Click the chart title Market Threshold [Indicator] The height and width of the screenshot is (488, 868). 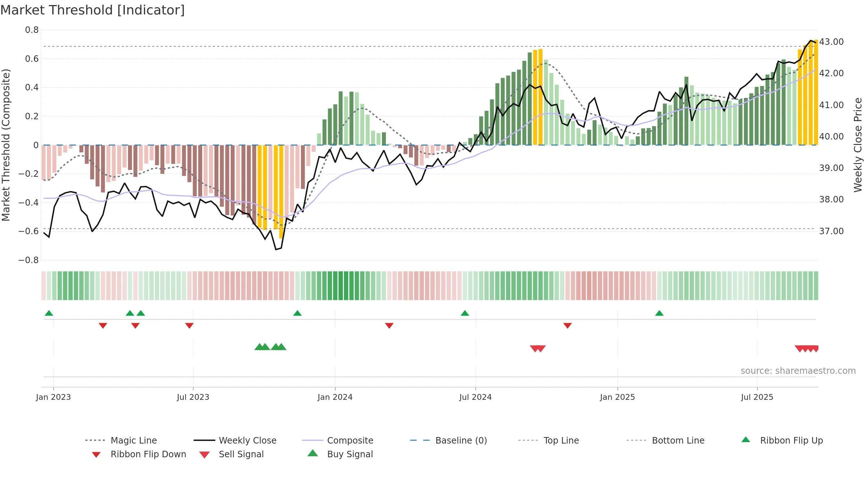(93, 10)
